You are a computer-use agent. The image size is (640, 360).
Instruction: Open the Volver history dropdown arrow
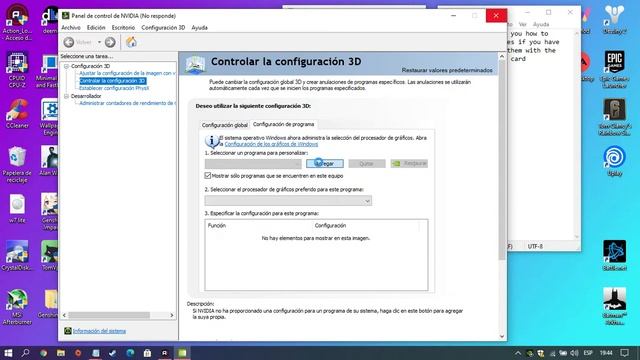[99, 42]
